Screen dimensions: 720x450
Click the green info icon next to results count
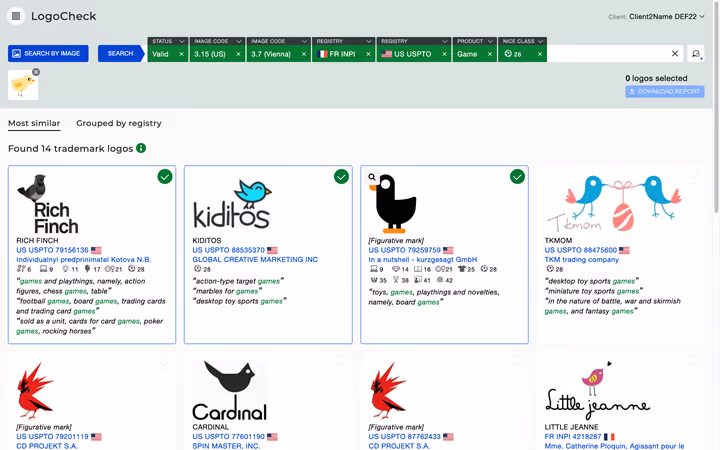(x=141, y=148)
